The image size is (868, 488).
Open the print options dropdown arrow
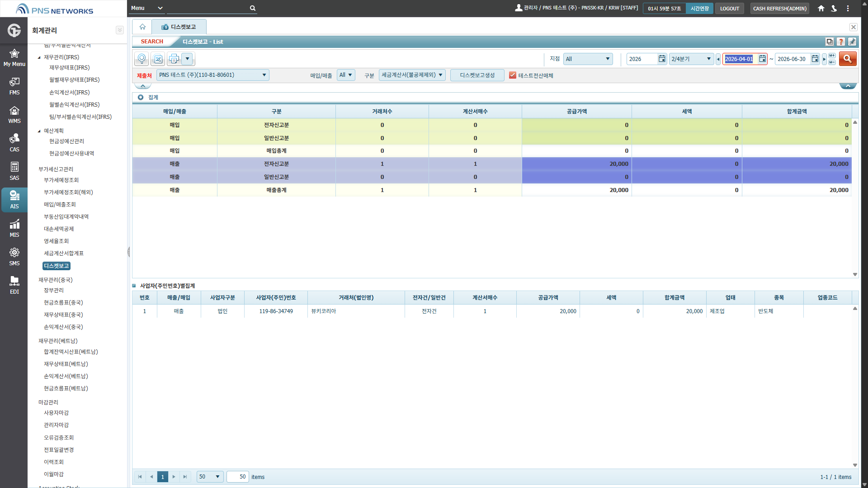[187, 59]
